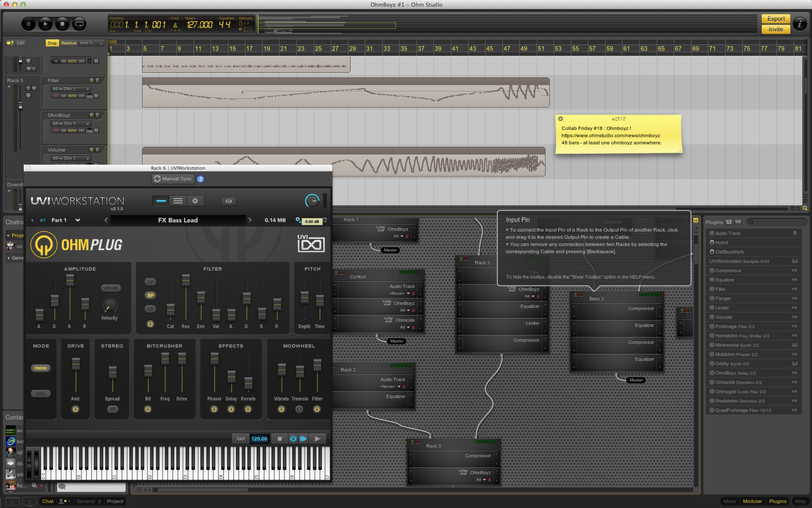Viewport: 812px width, 508px height.
Task: Switch UVIWorkstation to list view icon
Action: 178,201
